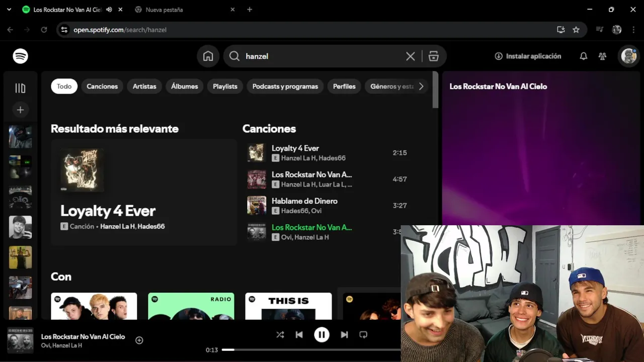
Task: Click the Chrome profile avatar
Action: tap(617, 30)
